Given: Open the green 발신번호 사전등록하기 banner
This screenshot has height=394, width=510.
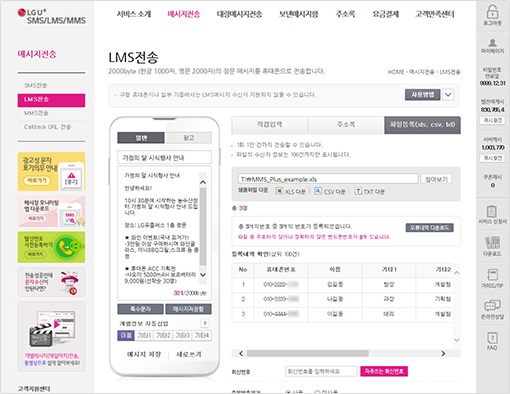Looking at the screenshot, I should (51, 247).
